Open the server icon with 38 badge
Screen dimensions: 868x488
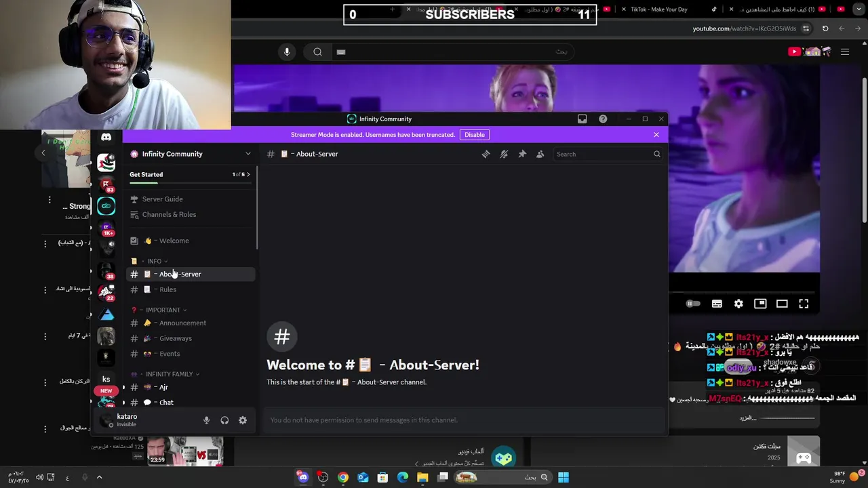coord(106,270)
